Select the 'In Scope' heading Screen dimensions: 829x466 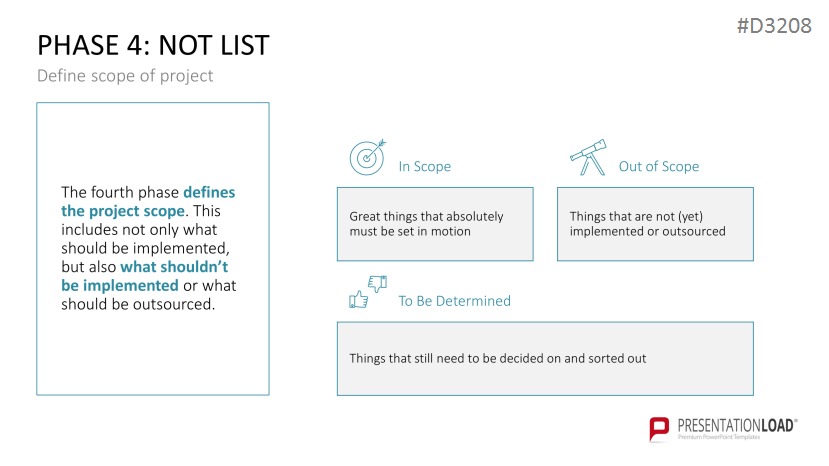click(x=424, y=167)
